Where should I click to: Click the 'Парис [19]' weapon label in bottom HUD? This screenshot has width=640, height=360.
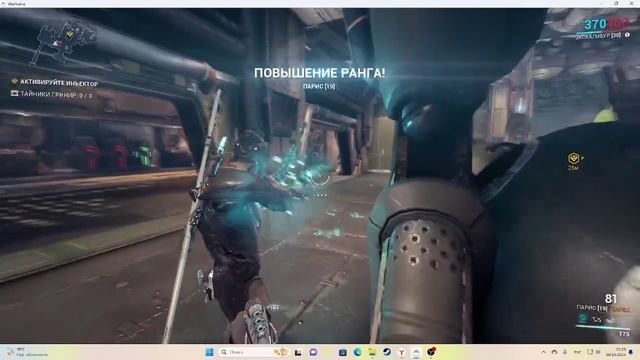coord(592,308)
